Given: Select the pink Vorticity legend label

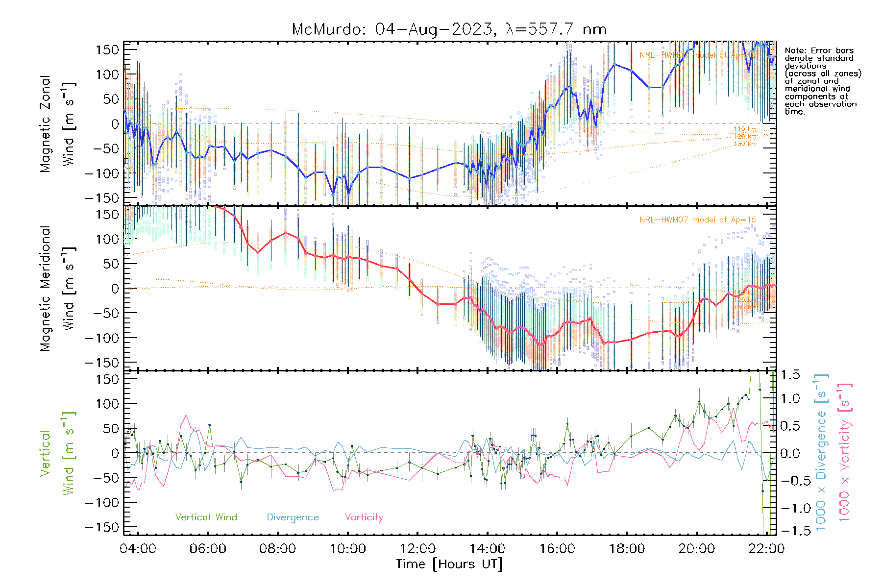Looking at the screenshot, I should 364,517.
